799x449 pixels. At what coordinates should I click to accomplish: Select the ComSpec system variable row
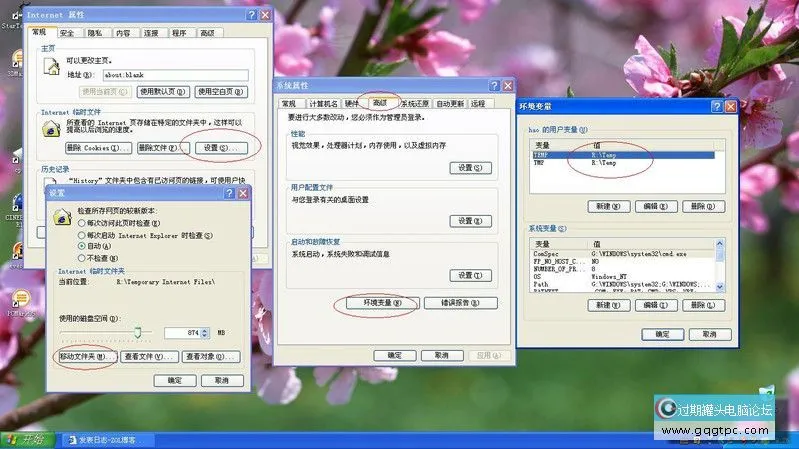[x=623, y=254]
